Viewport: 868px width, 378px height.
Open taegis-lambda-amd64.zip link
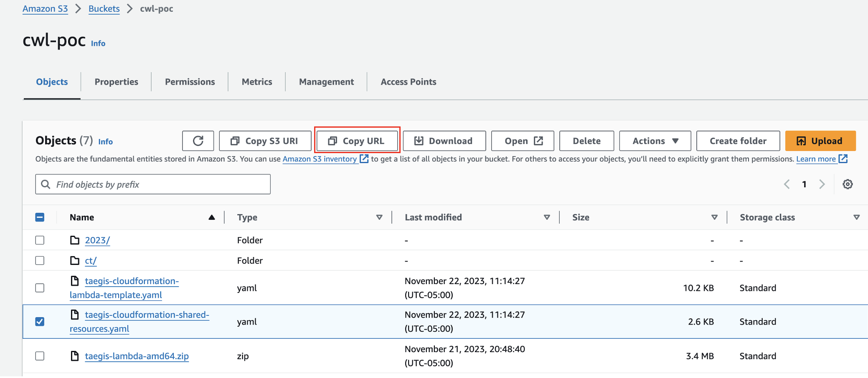click(137, 356)
